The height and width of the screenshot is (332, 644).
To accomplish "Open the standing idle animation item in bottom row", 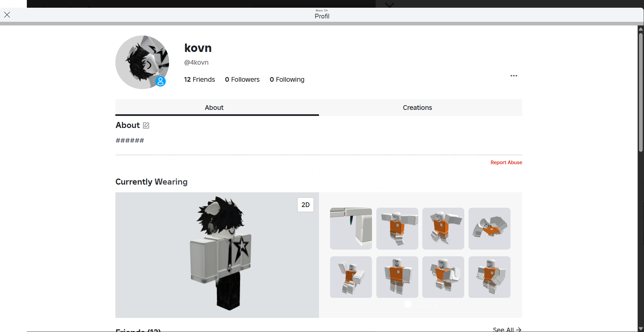I will click(397, 277).
